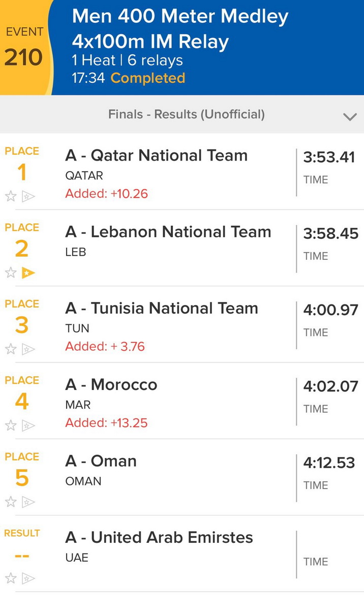Screen dimensions: 364x610
Task: Star the Oman relay result
Action: click(x=11, y=502)
